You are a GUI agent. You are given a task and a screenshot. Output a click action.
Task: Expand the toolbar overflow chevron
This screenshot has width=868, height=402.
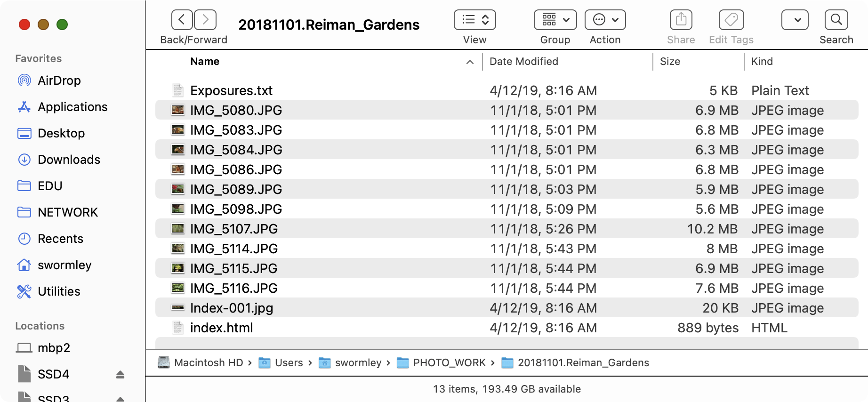point(795,20)
